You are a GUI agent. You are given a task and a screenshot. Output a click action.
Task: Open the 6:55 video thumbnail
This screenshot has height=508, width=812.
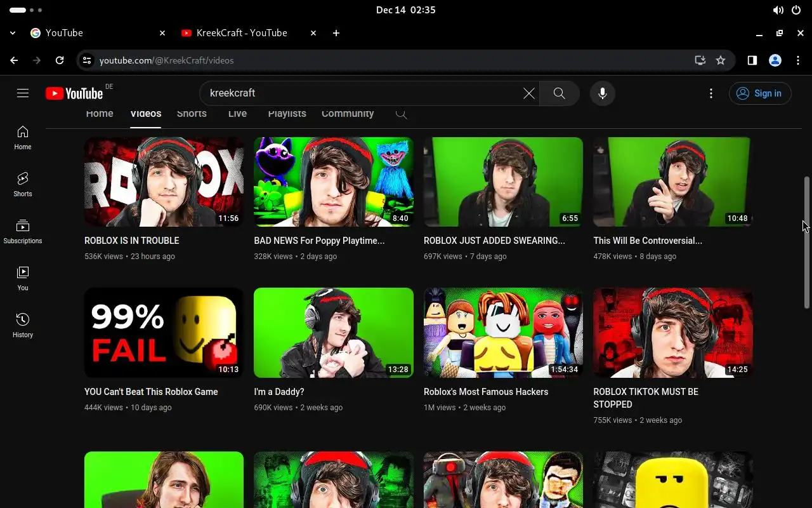pos(503,182)
